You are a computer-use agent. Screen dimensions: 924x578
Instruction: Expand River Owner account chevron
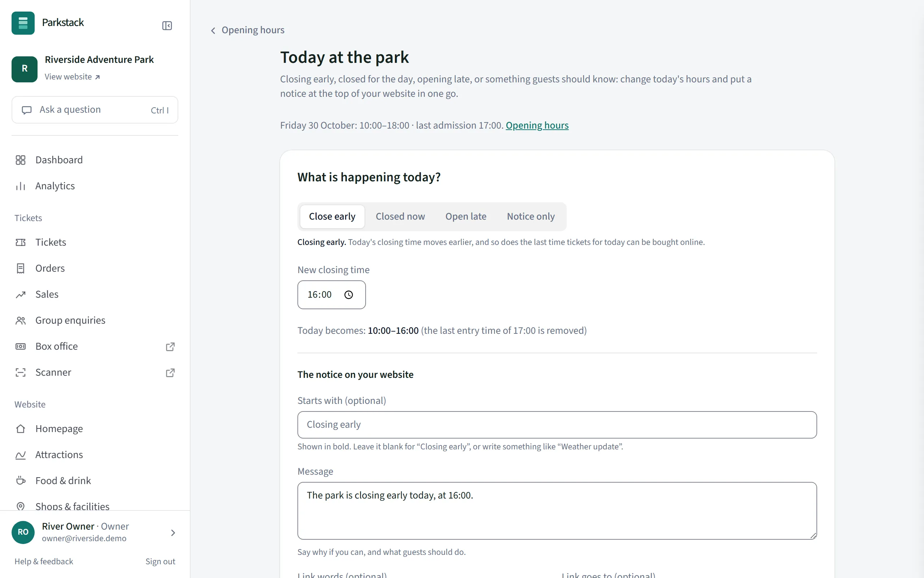(x=173, y=532)
